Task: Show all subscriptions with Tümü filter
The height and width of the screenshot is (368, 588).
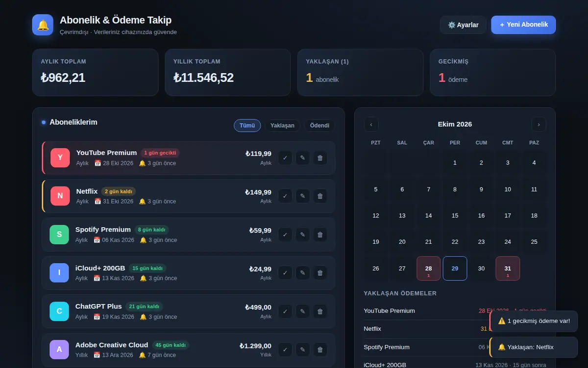Action: [247, 126]
